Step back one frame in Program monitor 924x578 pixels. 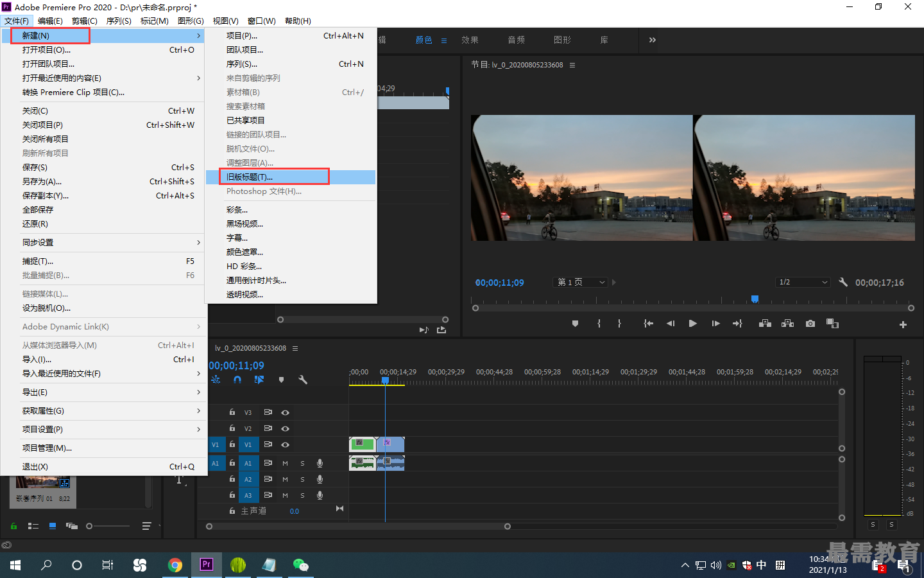pyautogui.click(x=671, y=324)
